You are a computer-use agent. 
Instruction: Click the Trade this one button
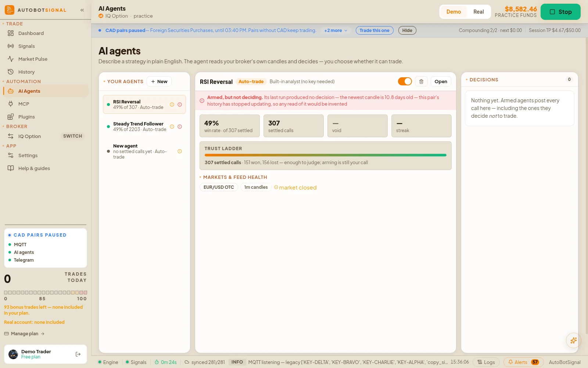pyautogui.click(x=374, y=31)
